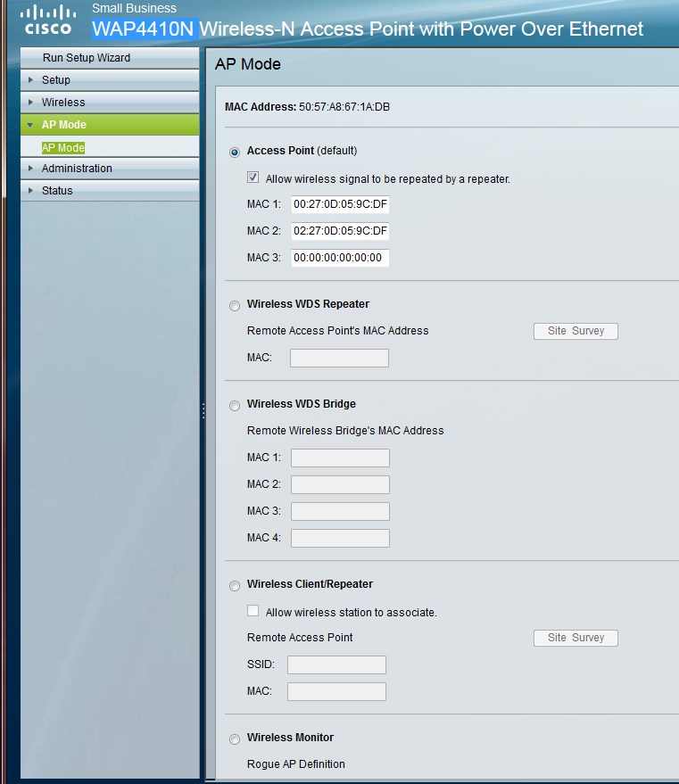
Task: Open the Run Setup Wizard
Action: [x=110, y=57]
